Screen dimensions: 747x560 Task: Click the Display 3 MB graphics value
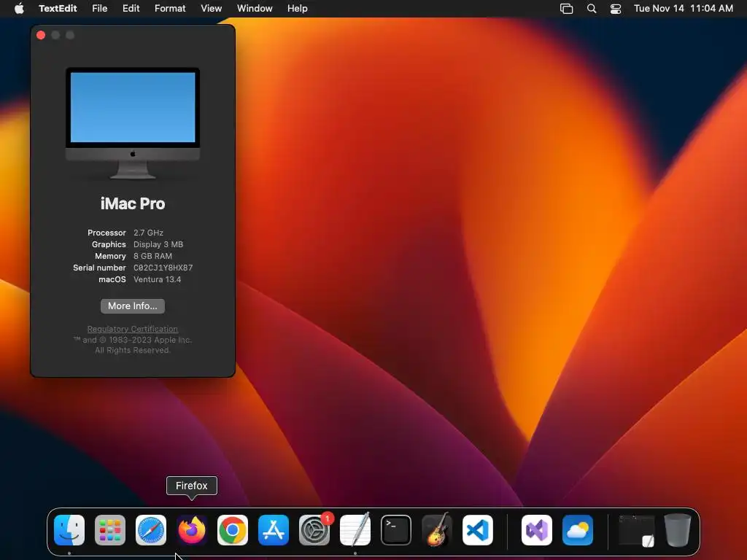coord(158,244)
